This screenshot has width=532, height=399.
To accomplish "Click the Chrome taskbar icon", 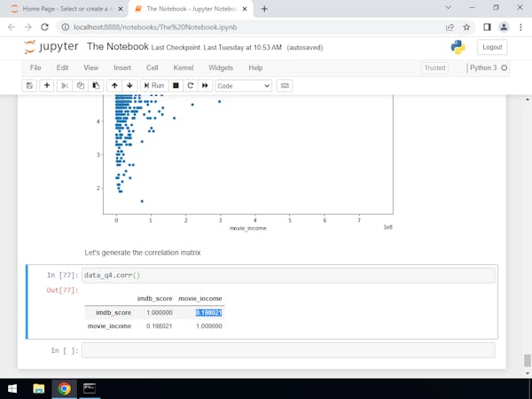I will click(x=64, y=389).
